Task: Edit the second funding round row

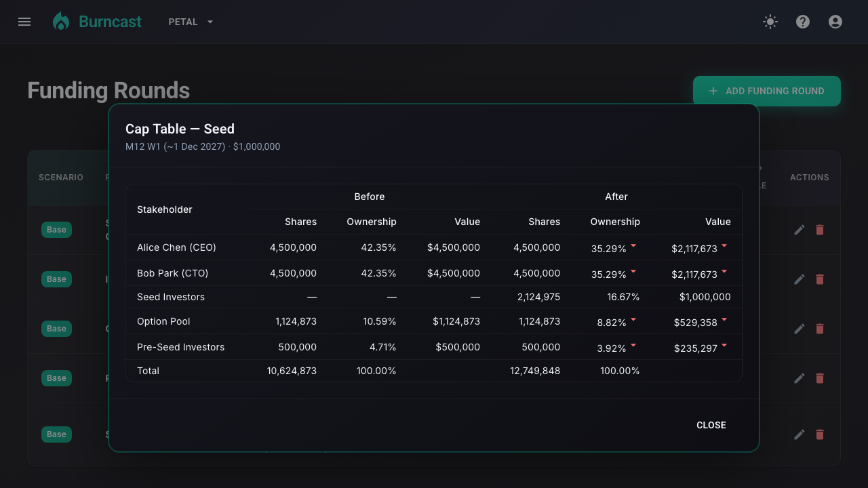Action: tap(800, 279)
